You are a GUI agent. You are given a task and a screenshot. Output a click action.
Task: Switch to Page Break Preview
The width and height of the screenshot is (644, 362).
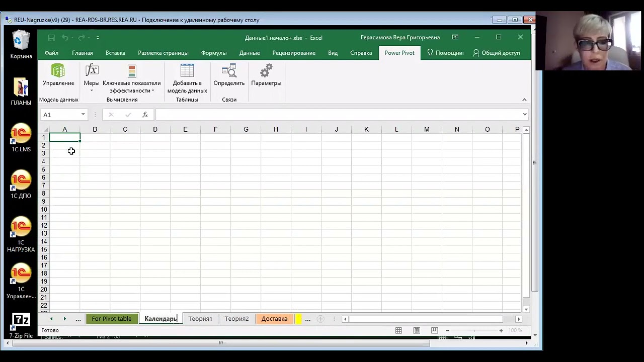coord(434,330)
